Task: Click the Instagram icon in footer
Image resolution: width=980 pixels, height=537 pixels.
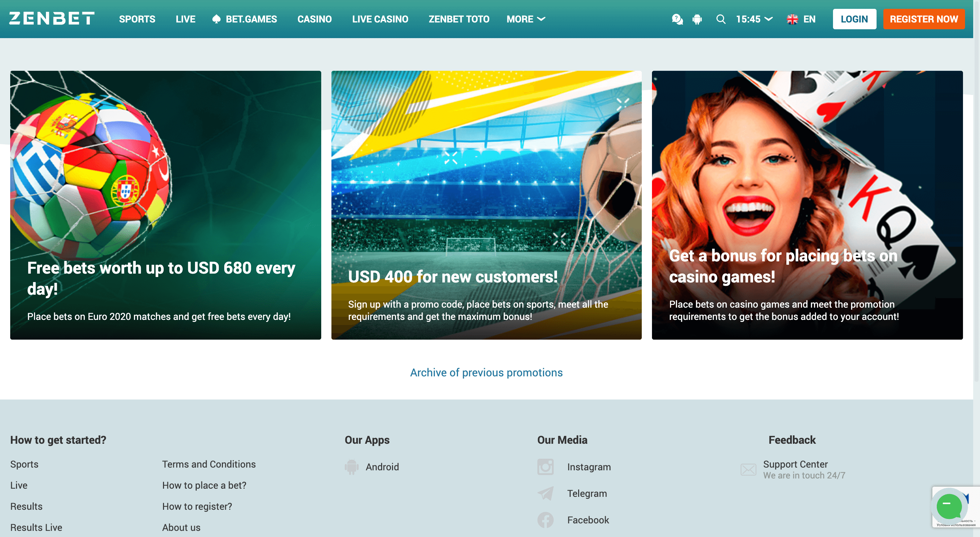Action: pos(545,467)
